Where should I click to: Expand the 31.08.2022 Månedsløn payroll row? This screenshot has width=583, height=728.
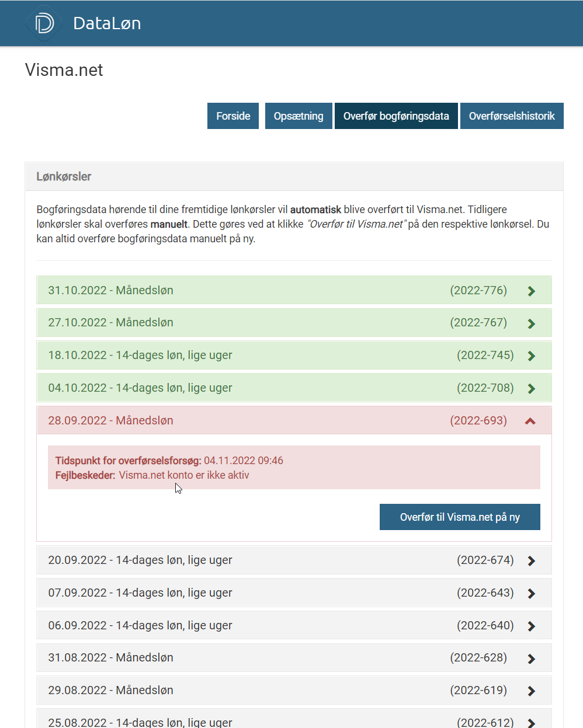click(x=294, y=658)
